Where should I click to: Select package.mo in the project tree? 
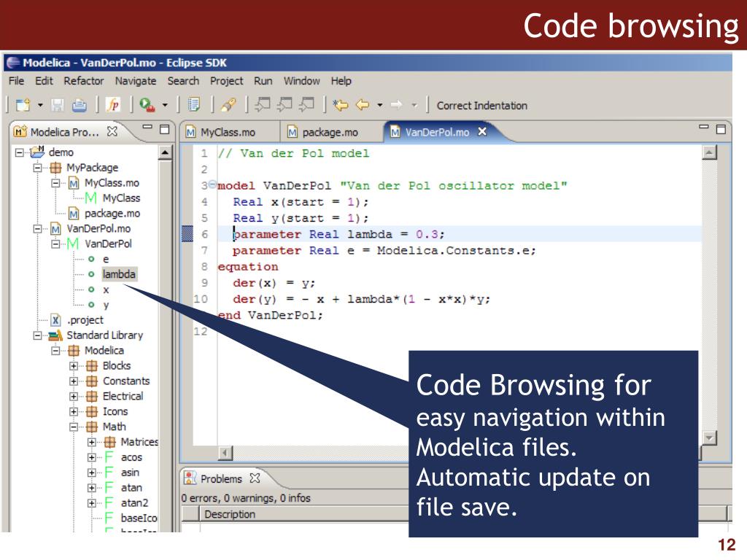click(x=112, y=214)
